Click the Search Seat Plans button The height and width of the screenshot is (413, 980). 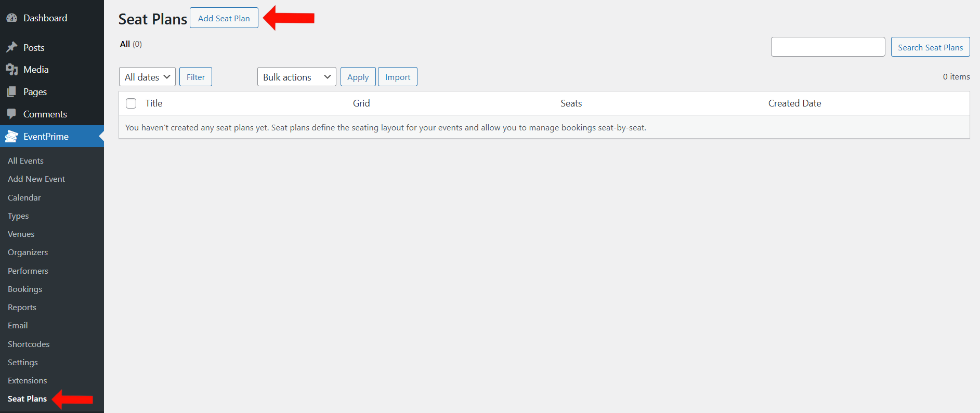[x=930, y=47]
